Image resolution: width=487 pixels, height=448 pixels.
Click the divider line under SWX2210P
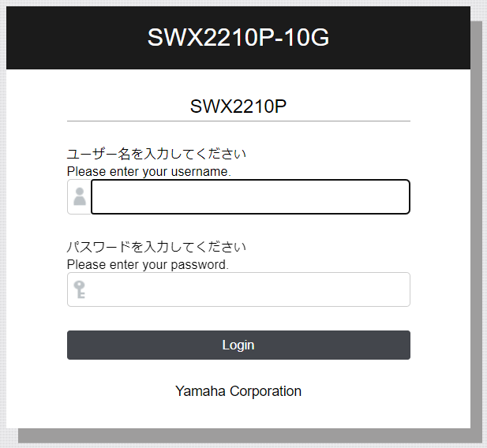pyautogui.click(x=238, y=121)
